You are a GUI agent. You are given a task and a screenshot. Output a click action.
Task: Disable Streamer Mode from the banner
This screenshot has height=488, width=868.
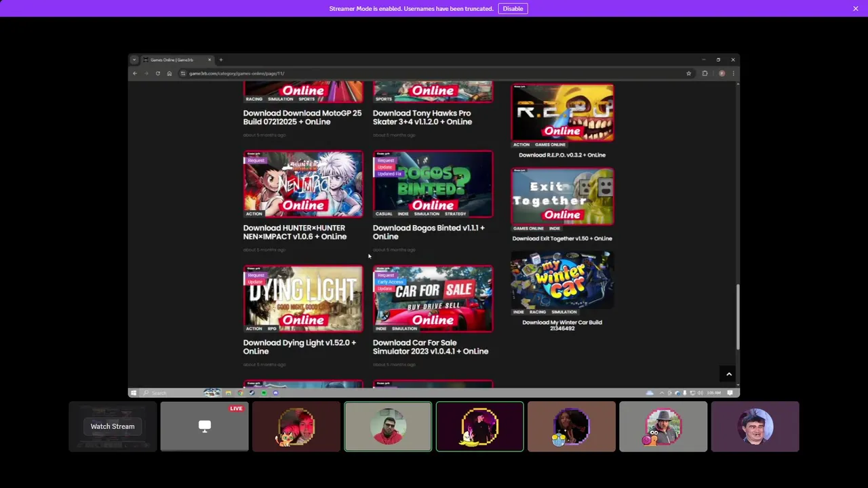[513, 9]
